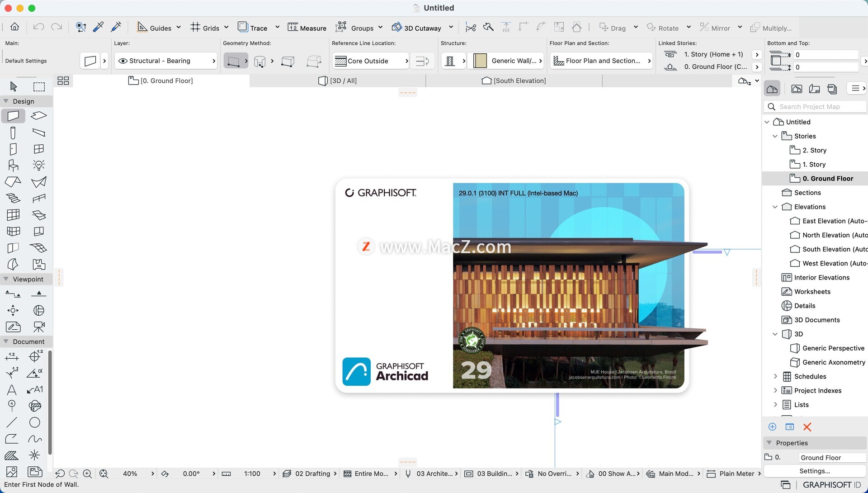
Task: Open the South Elevation tab
Action: click(x=514, y=81)
